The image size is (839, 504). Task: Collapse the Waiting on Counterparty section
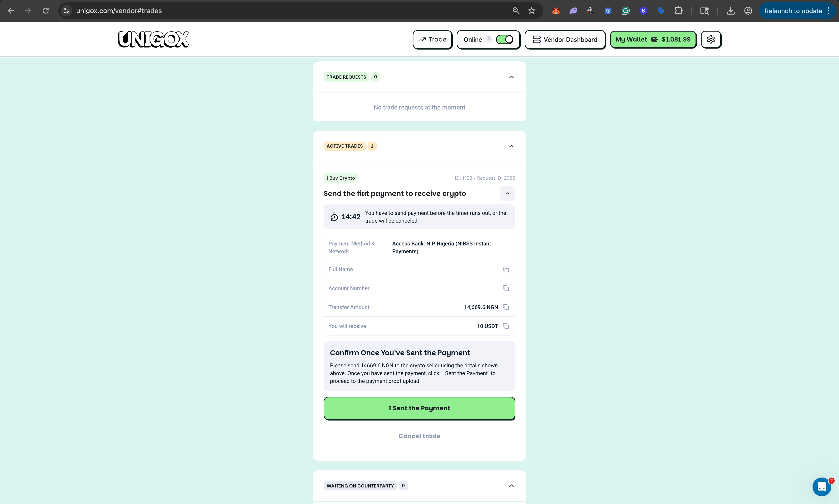511,486
